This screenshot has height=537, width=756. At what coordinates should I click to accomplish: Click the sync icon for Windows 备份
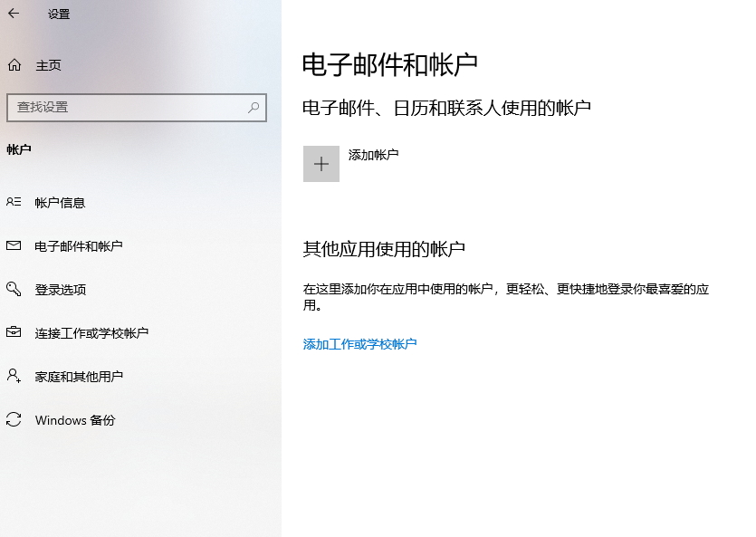point(14,419)
